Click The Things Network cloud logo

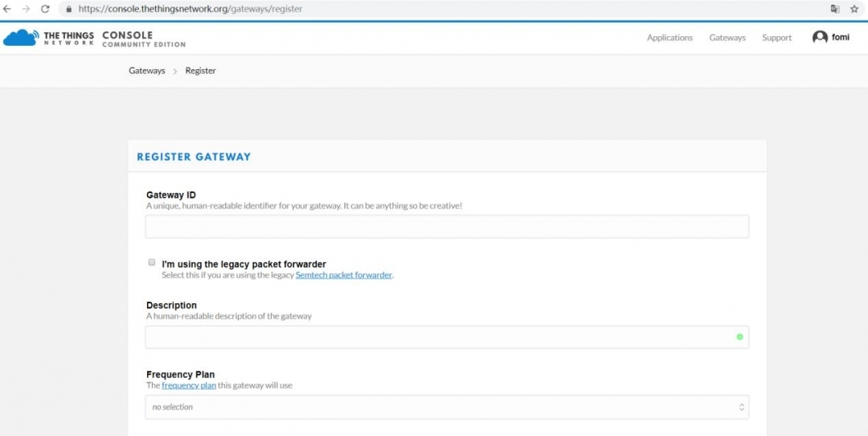coord(21,38)
